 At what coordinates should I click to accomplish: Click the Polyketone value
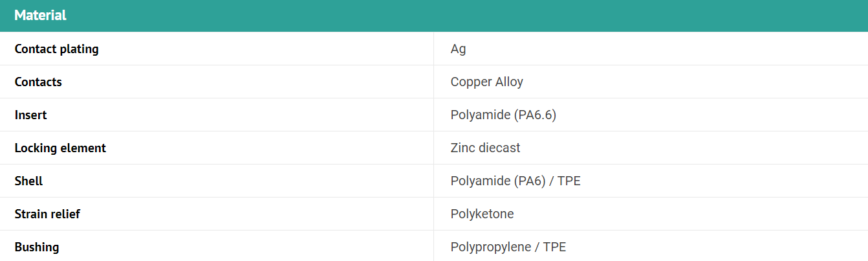(482, 214)
